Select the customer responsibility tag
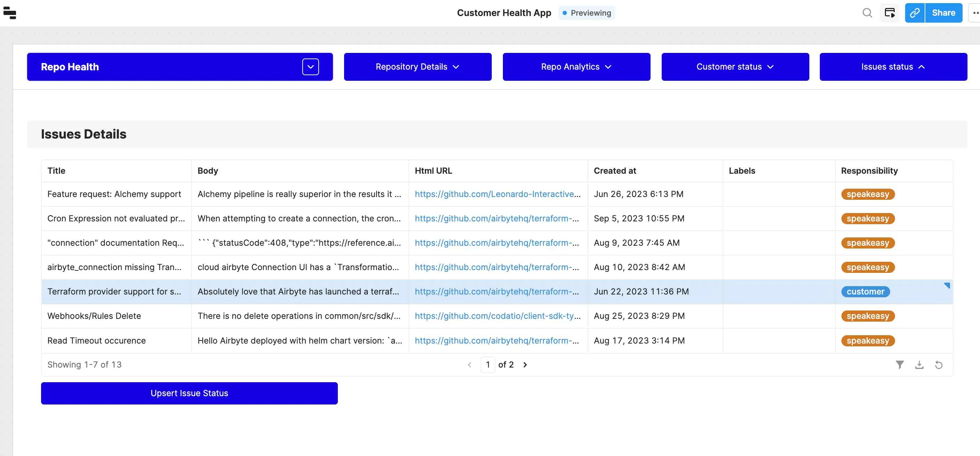 click(x=865, y=292)
